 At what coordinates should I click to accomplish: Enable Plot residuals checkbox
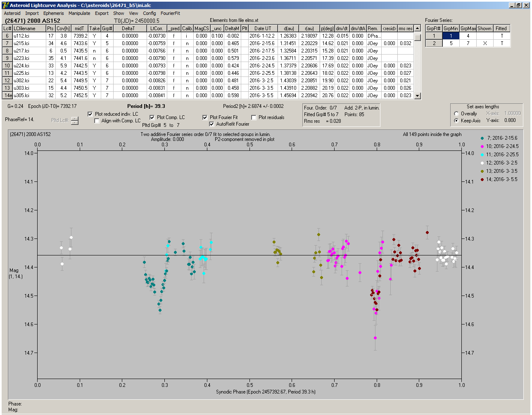point(254,117)
